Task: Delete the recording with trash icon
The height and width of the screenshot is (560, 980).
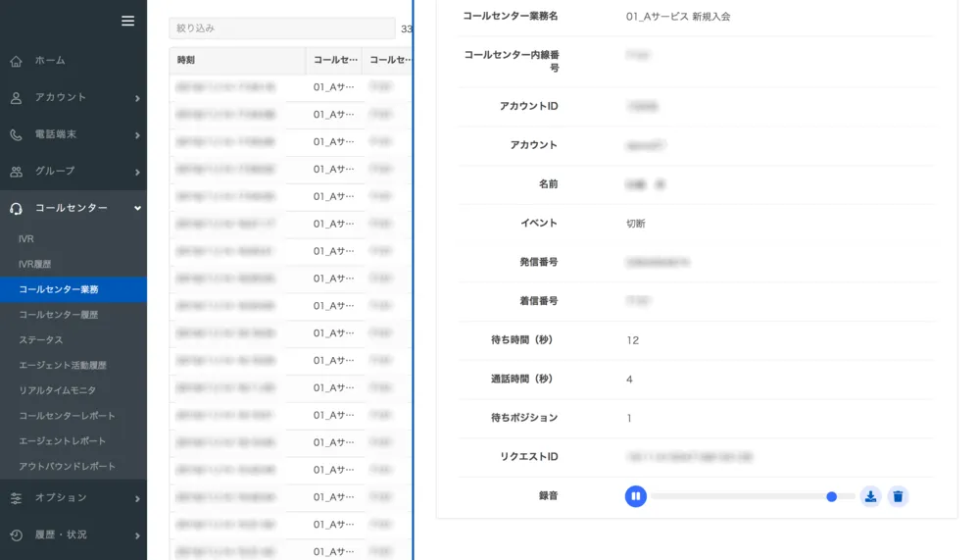Action: [x=898, y=497]
